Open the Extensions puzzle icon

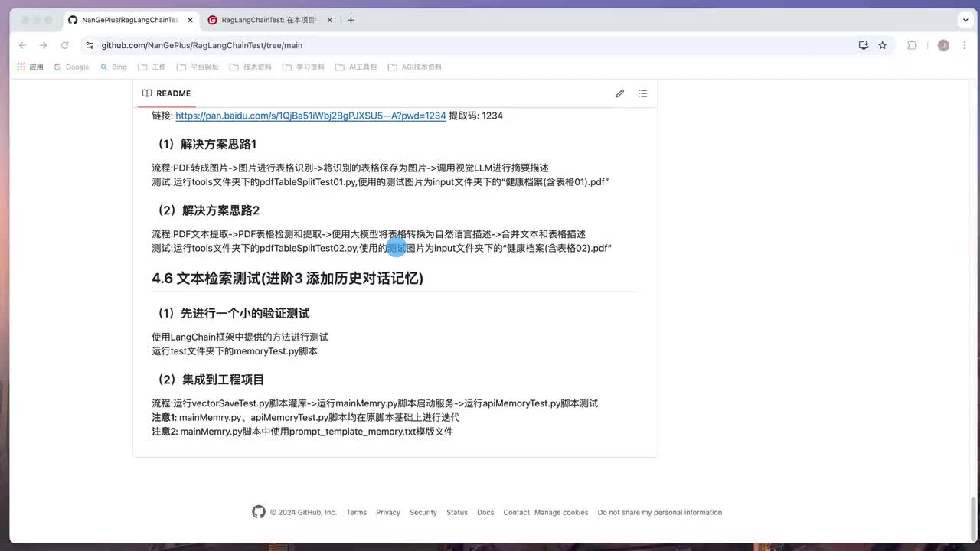pos(912,45)
